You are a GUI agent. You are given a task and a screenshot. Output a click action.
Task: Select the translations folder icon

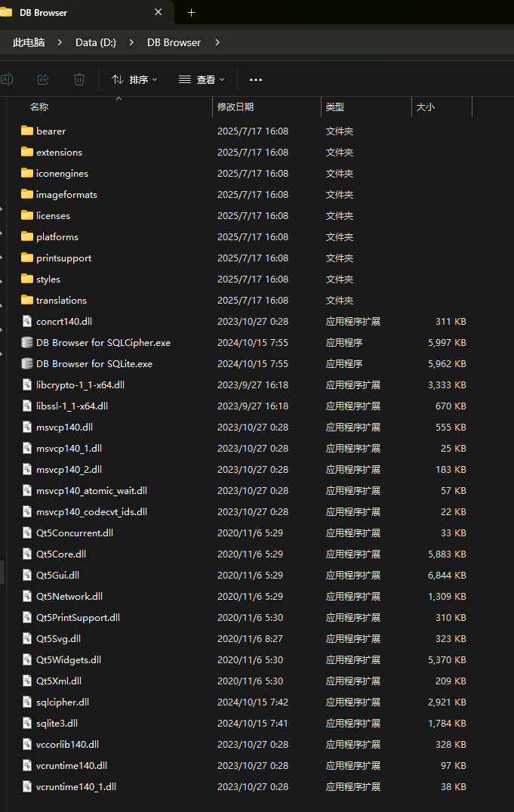(x=27, y=300)
